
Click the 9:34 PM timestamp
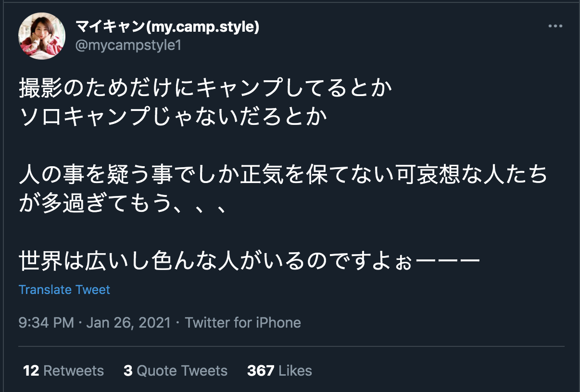tap(46, 322)
